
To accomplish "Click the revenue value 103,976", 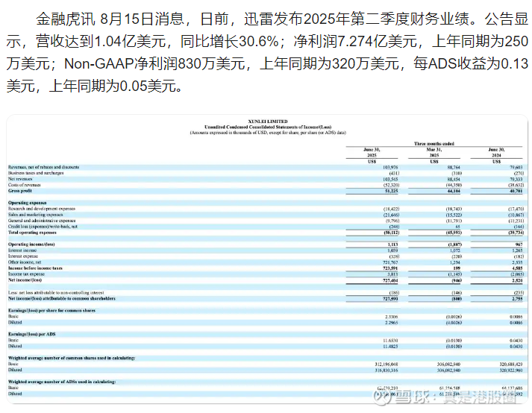I will tap(390, 168).
